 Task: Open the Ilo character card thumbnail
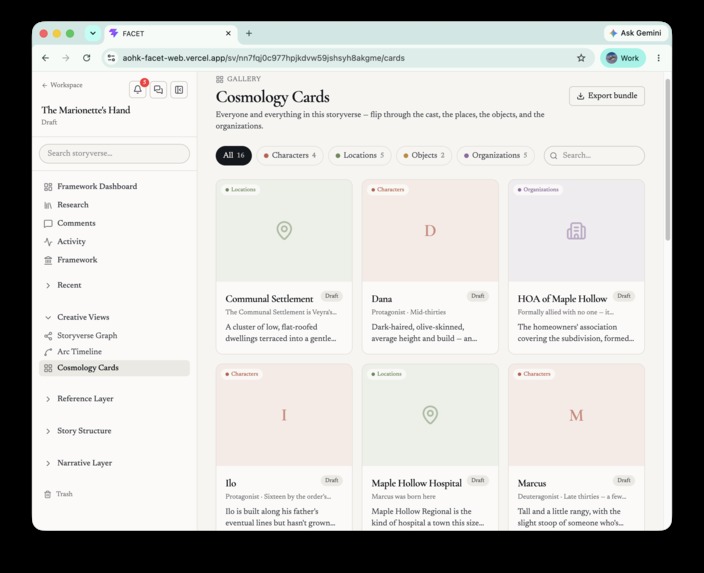pos(284,415)
